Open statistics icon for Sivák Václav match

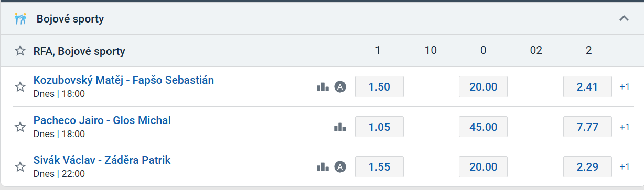pos(323,167)
